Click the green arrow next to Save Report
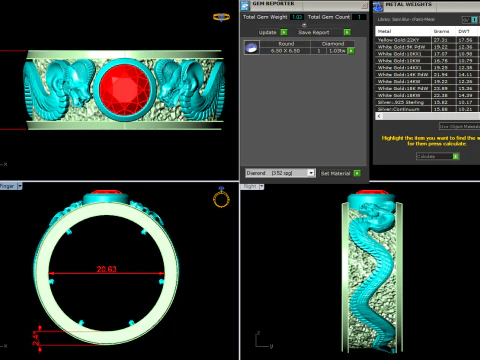The height and width of the screenshot is (360, 480). coord(347,32)
